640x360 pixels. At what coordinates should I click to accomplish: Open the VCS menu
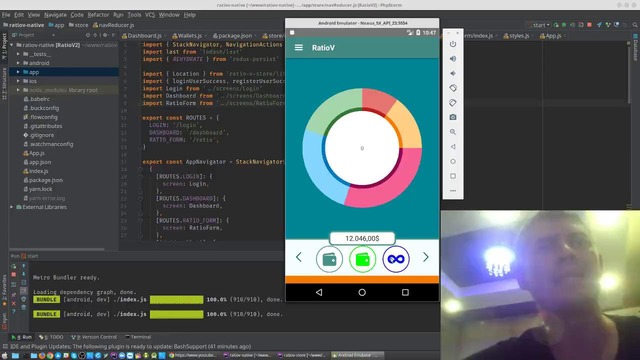pos(150,15)
